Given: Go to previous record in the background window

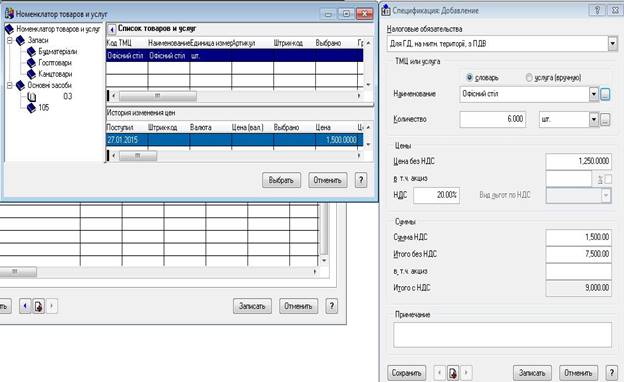Looking at the screenshot, I should tap(25, 306).
